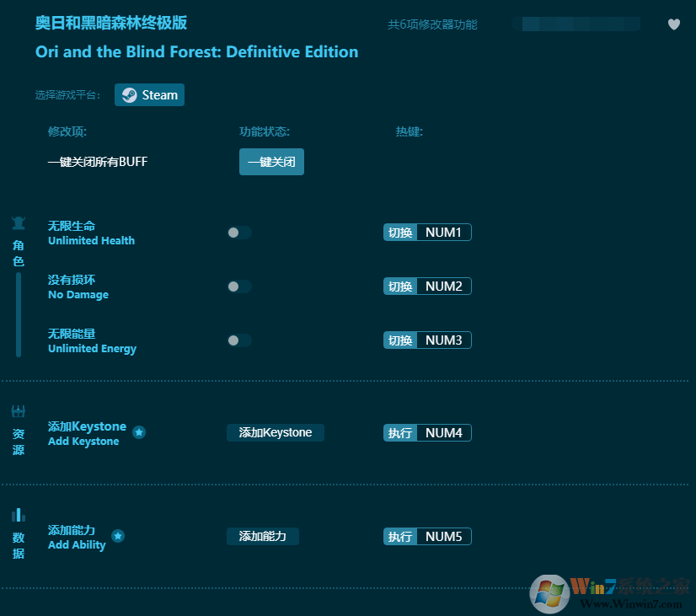696x616 pixels.
Task: Set the NUM5 hotkey for Add Ability
Action: pos(443,537)
